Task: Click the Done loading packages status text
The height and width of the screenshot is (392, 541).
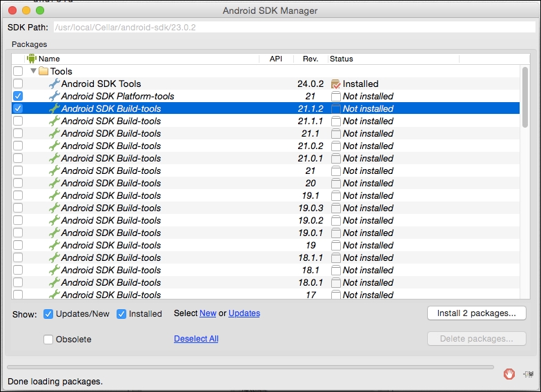Action: [x=55, y=382]
